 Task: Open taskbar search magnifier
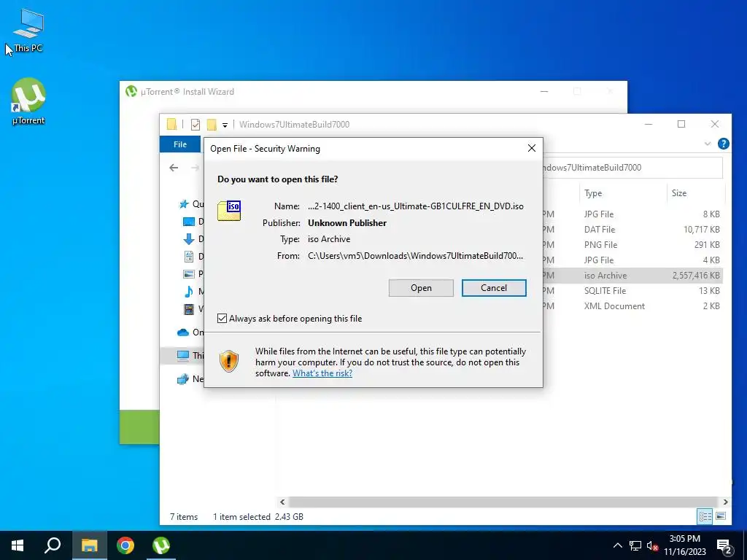tap(53, 545)
